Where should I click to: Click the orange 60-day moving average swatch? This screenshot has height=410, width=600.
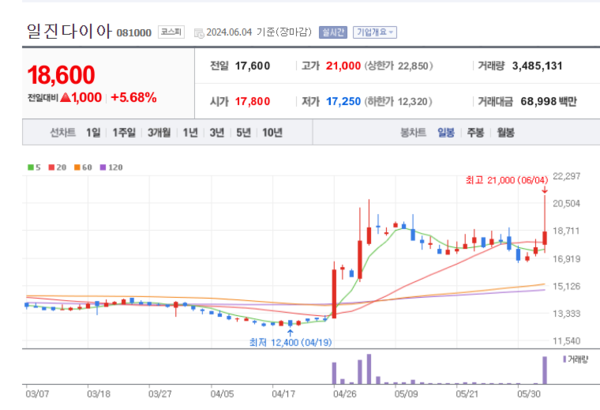tap(77, 167)
